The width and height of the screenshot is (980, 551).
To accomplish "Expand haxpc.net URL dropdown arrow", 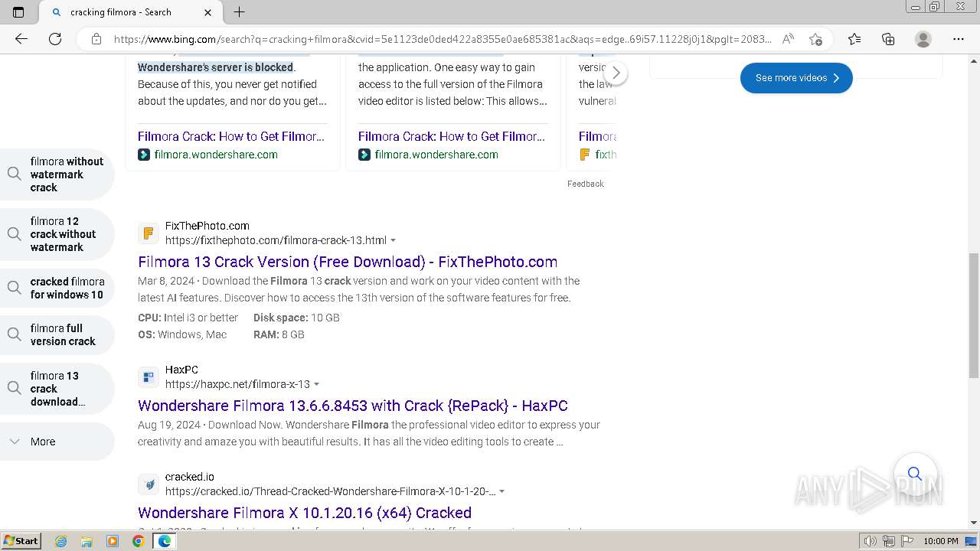I will click(x=317, y=384).
